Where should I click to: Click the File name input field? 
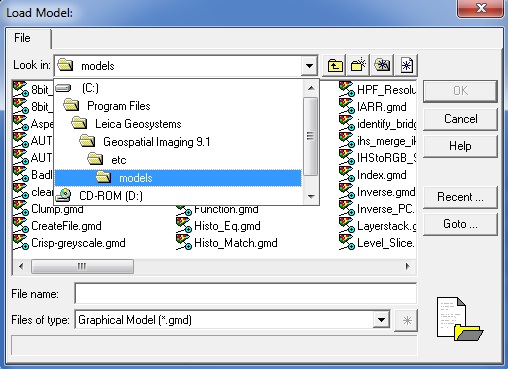click(246, 293)
